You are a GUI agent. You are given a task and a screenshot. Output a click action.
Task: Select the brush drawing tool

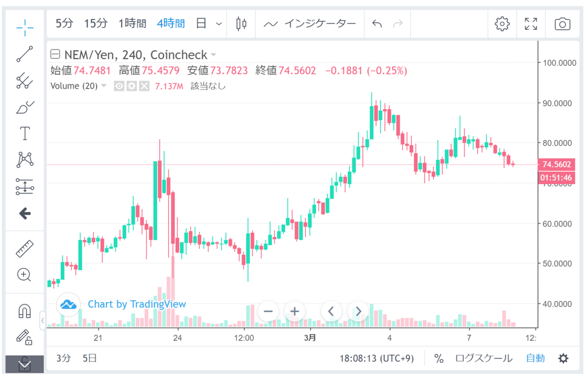coord(24,107)
